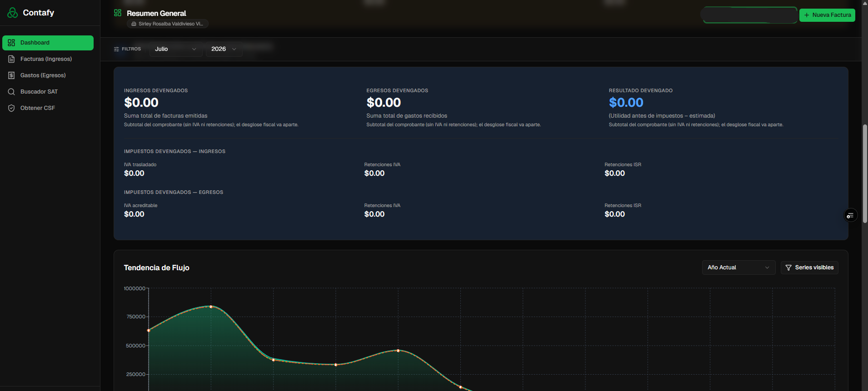Click the $0.00 value under IVA trasladado
The image size is (868, 391).
point(134,173)
